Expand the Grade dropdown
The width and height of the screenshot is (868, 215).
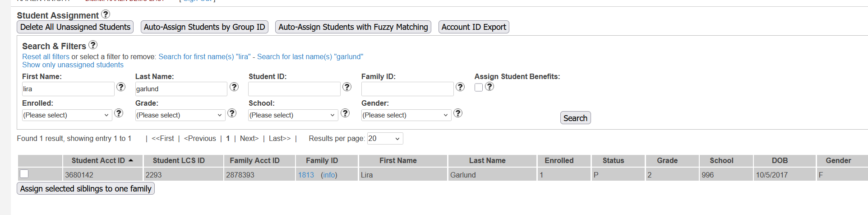180,115
